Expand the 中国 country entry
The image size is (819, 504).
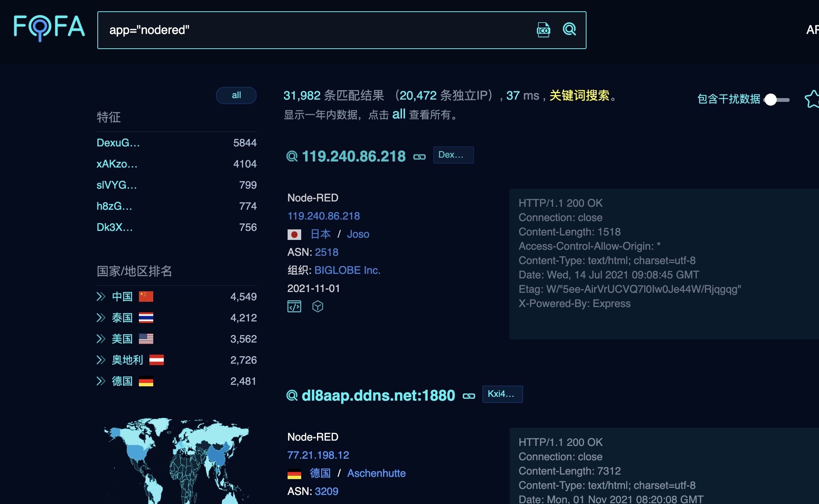[x=101, y=297]
